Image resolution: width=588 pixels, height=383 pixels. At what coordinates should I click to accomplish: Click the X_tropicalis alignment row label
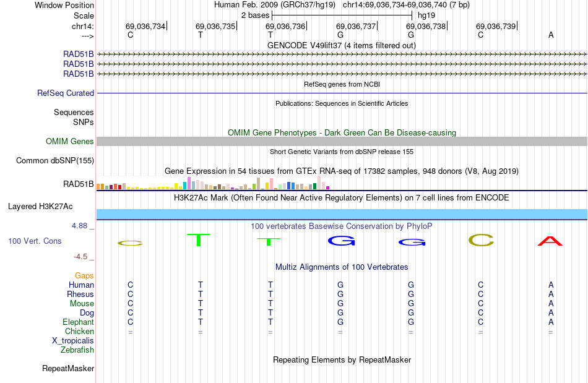tap(73, 341)
